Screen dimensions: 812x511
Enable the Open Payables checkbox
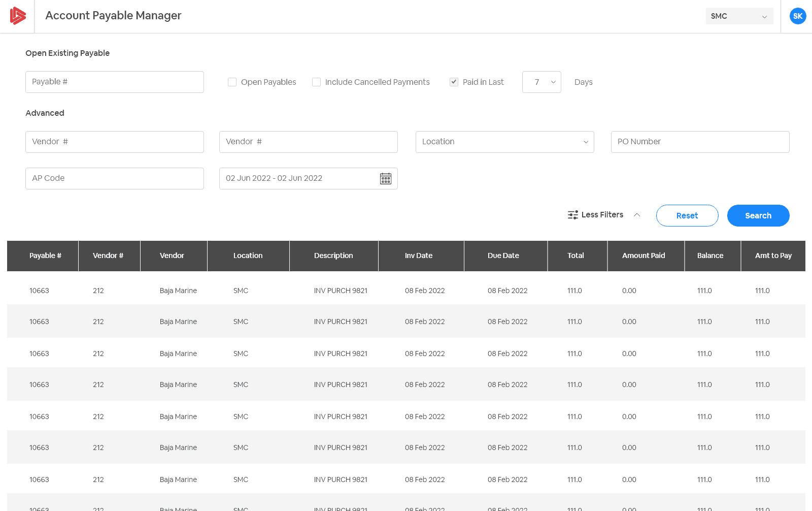coord(232,82)
